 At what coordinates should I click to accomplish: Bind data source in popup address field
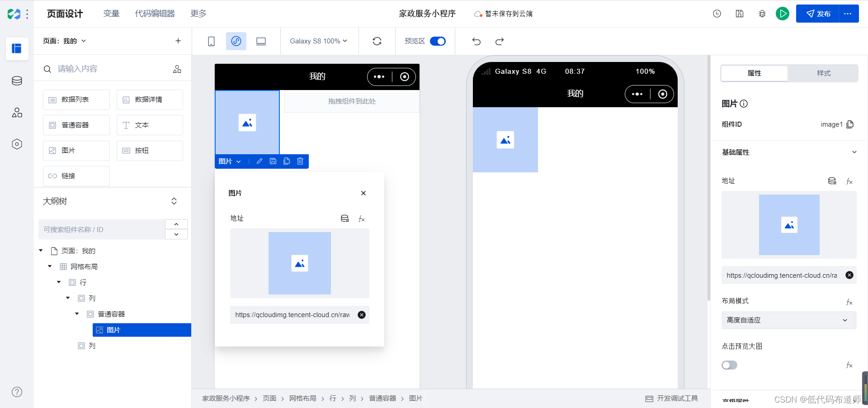(345, 218)
